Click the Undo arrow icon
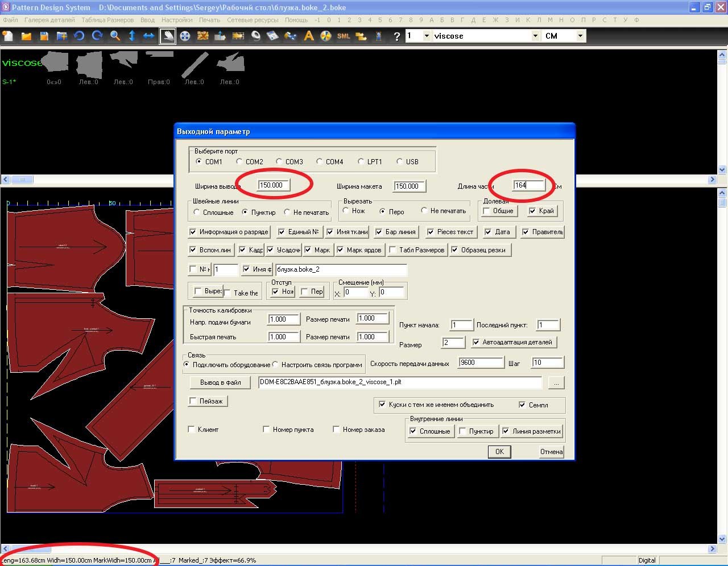728x566 pixels. click(x=79, y=36)
